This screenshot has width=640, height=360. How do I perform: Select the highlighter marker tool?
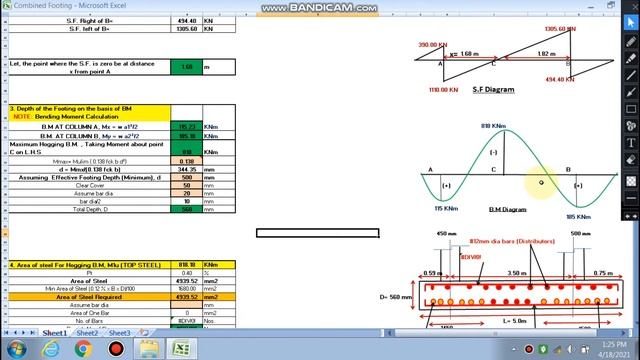click(631, 58)
